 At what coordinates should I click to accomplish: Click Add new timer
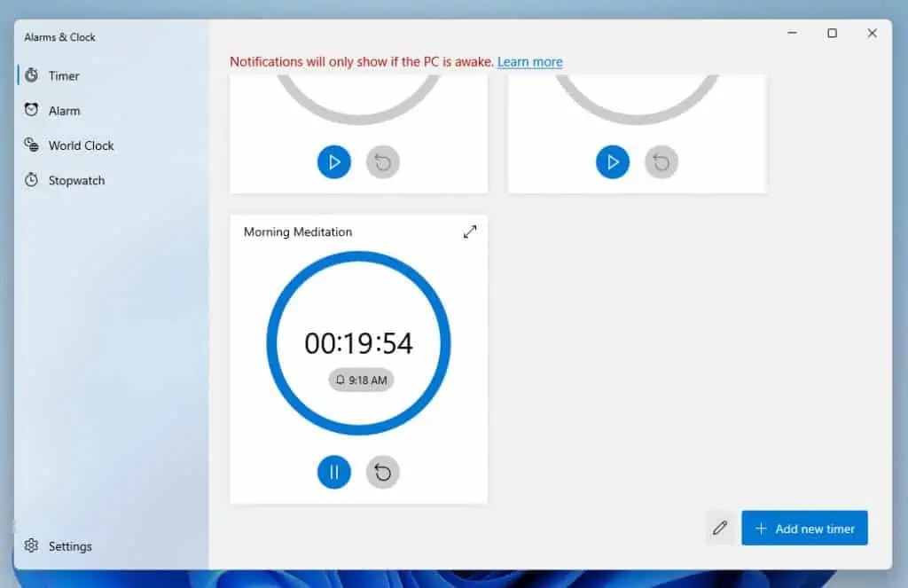point(804,528)
